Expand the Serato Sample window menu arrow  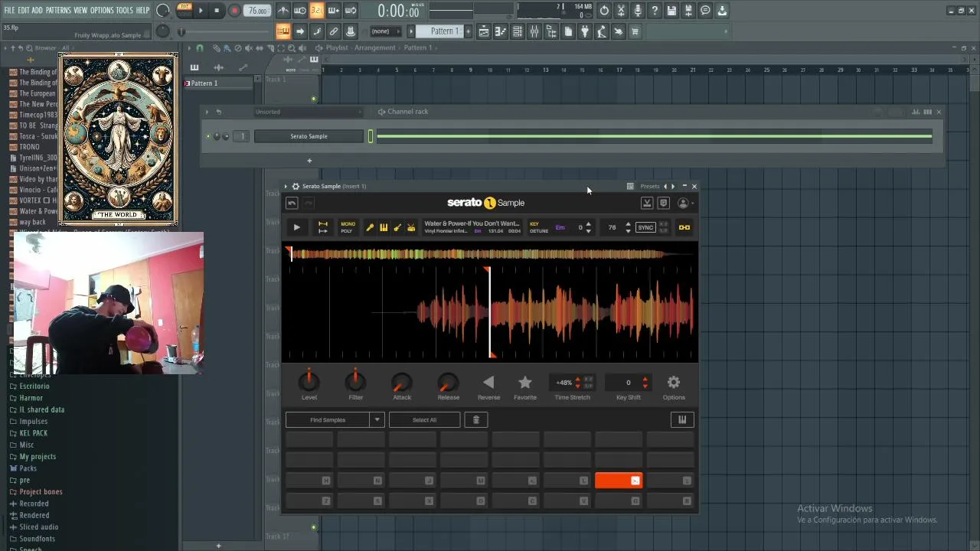286,186
